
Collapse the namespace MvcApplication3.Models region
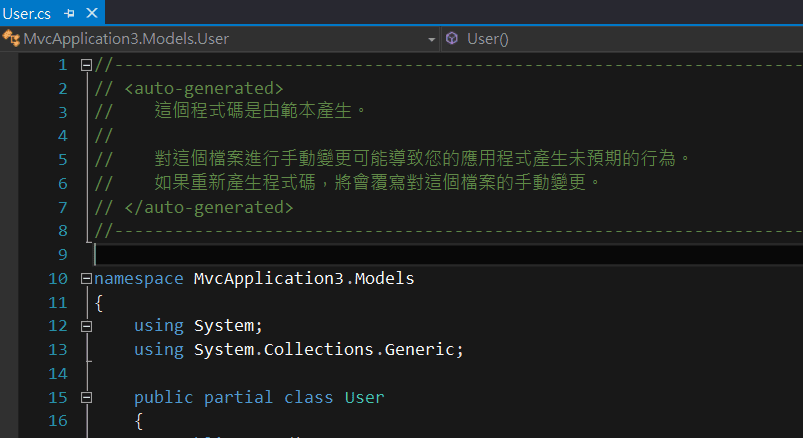(86, 279)
